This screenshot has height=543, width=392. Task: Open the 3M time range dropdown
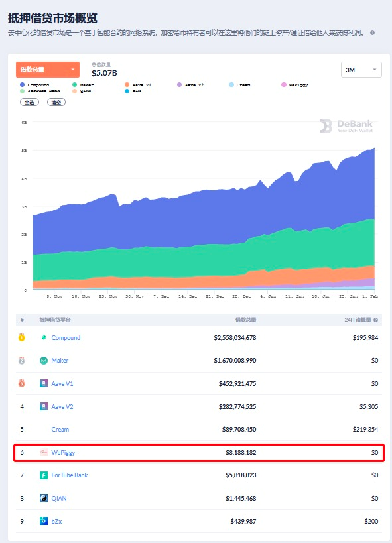pyautogui.click(x=361, y=70)
